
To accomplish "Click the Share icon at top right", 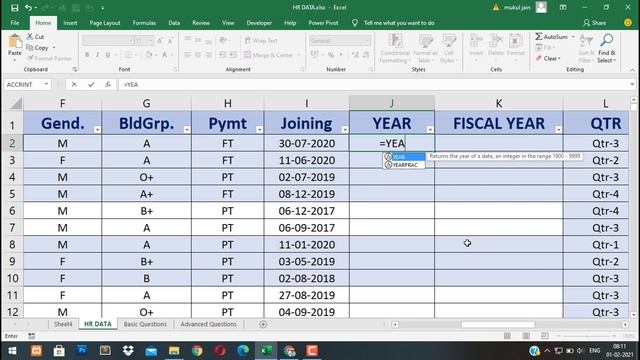I will coord(587,23).
